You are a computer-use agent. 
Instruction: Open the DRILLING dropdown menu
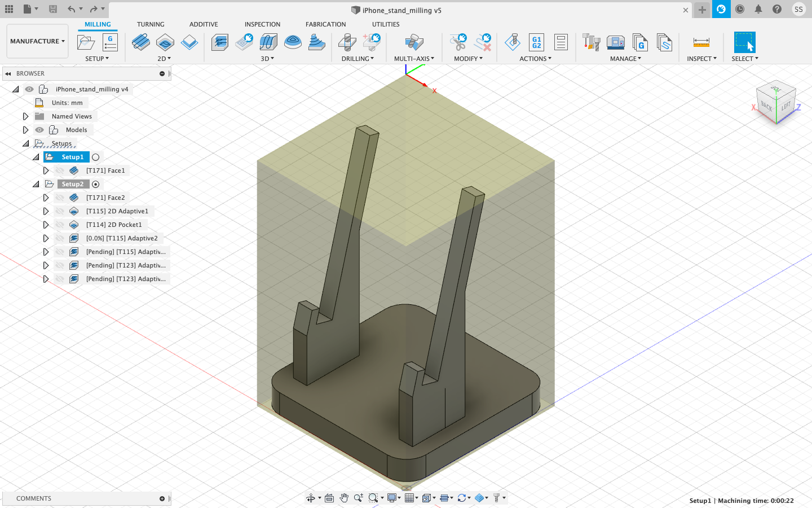[x=358, y=59]
